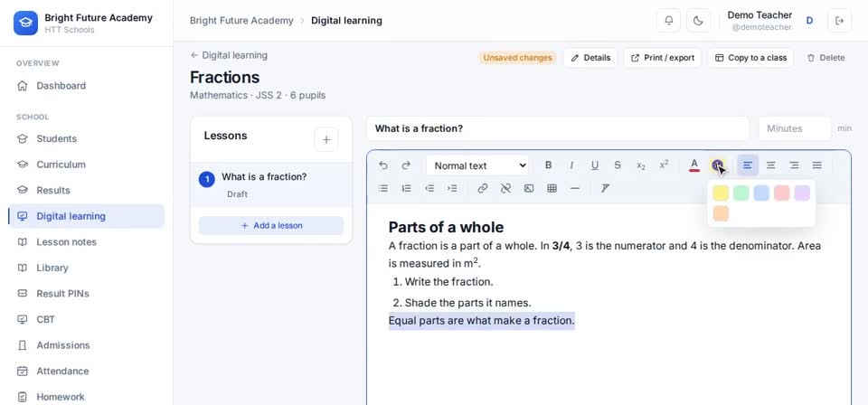The width and height of the screenshot is (868, 405).
Task: Open Results in sidebar
Action: click(87, 191)
